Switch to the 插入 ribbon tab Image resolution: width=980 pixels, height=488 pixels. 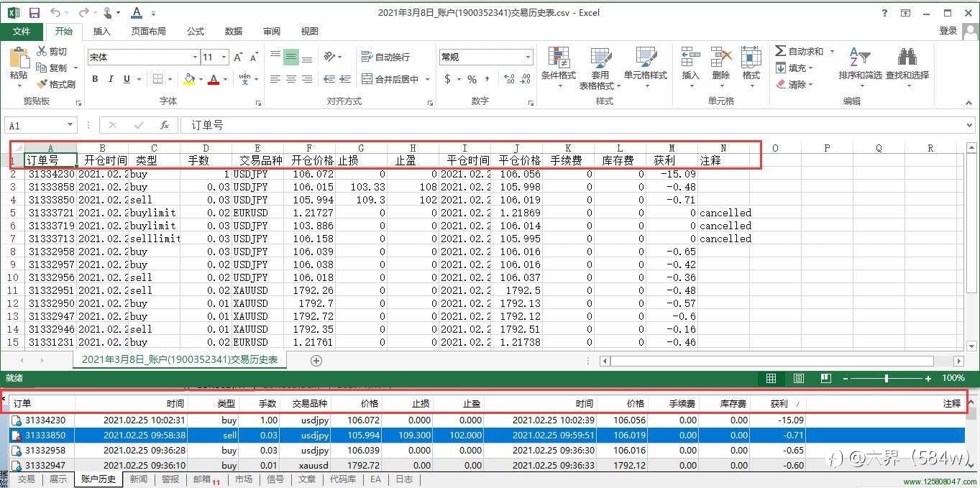point(101,31)
